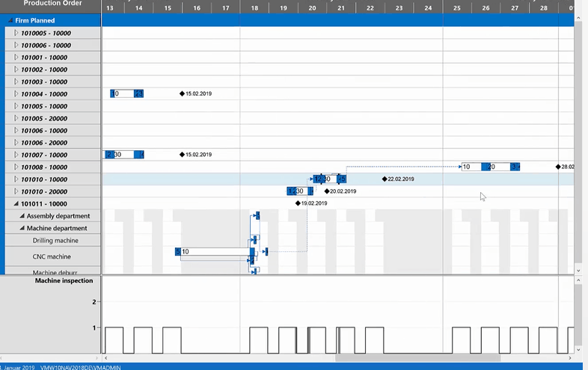Click the 19.02.2019 milestone diamond
Viewport: 588px width, 370px height.
tap(298, 203)
